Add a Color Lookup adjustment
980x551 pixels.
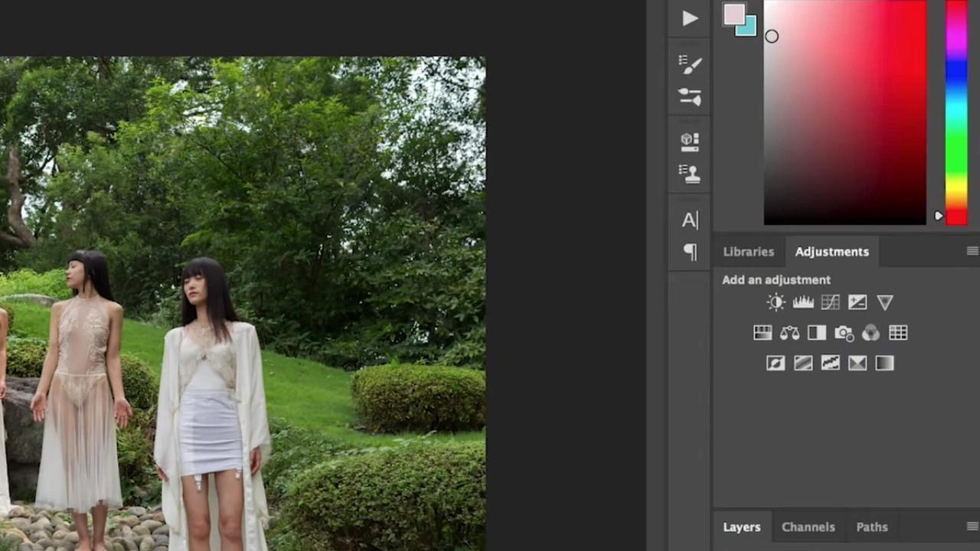(x=898, y=333)
